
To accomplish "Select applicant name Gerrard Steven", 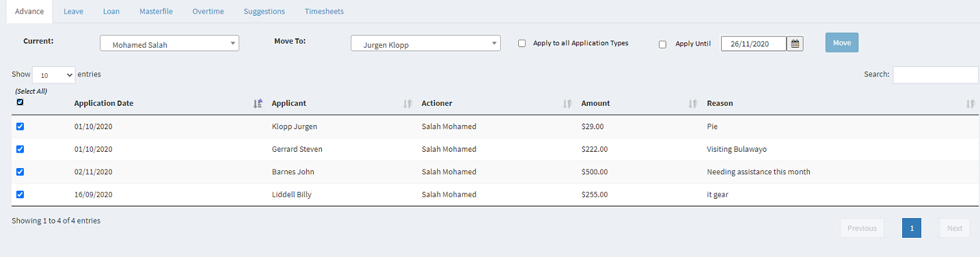I will tap(297, 149).
